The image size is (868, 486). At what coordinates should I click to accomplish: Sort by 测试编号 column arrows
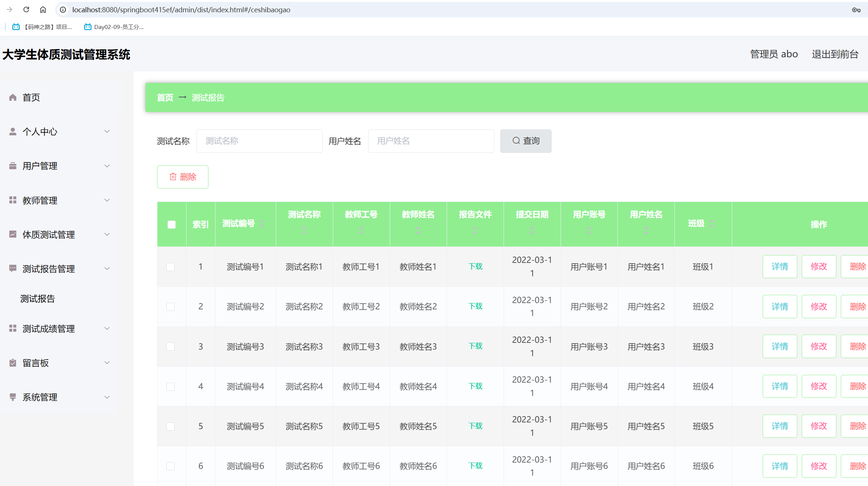tap(262, 223)
